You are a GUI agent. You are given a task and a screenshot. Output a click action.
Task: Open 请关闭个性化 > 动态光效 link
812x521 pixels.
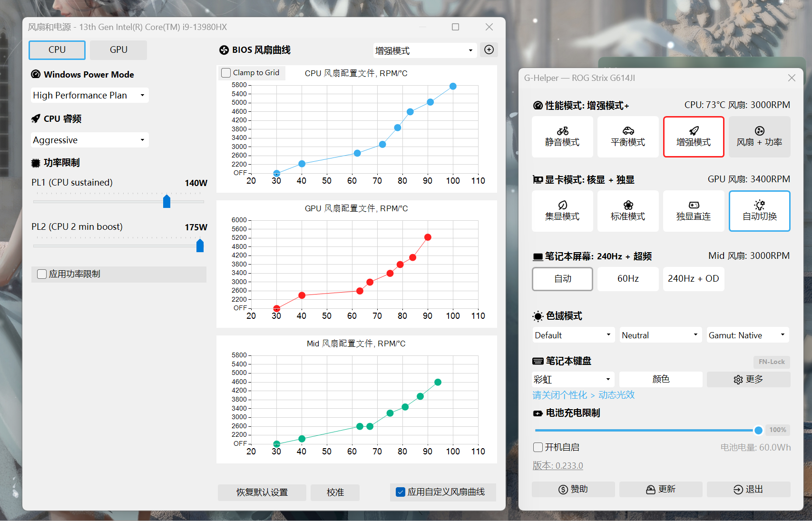pos(583,395)
